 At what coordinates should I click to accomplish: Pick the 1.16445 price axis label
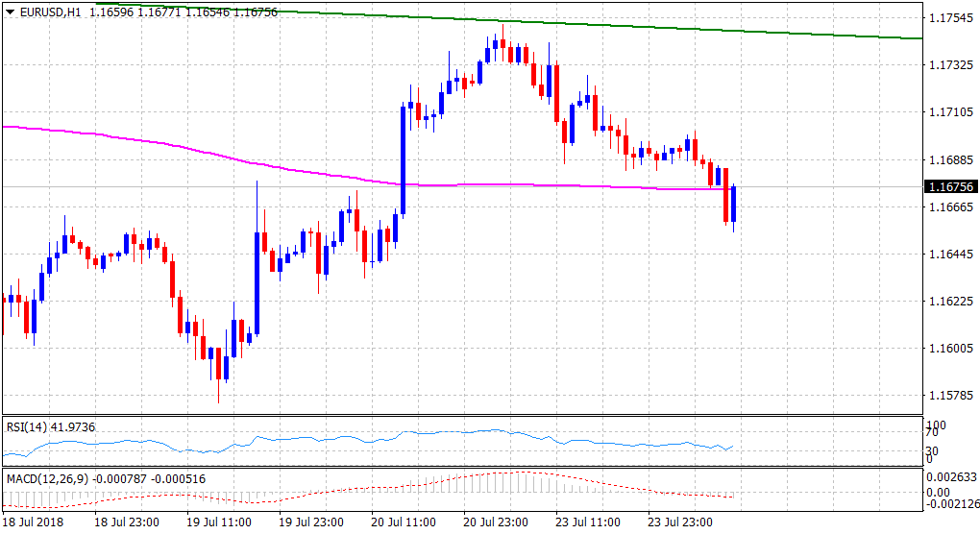pos(951,255)
